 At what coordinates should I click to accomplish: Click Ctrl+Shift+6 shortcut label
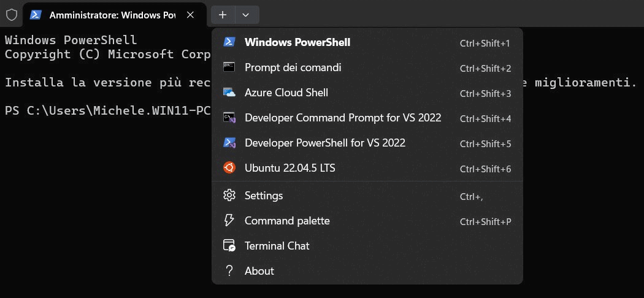(486, 169)
